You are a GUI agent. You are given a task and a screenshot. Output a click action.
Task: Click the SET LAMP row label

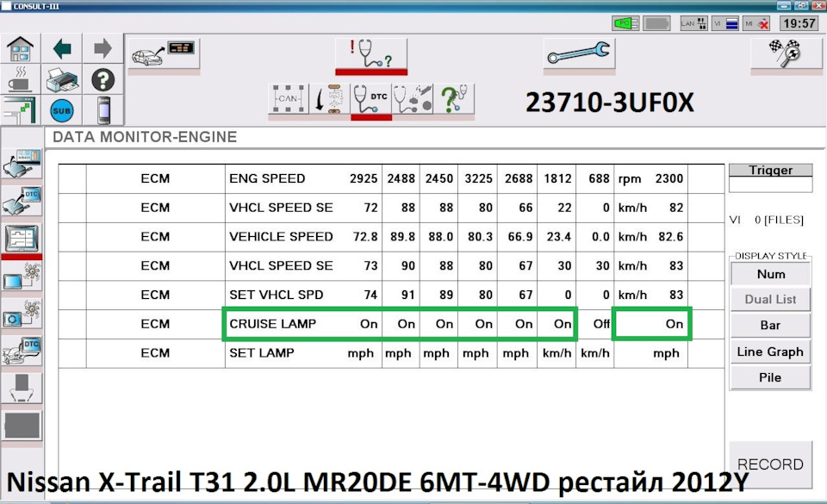point(262,352)
